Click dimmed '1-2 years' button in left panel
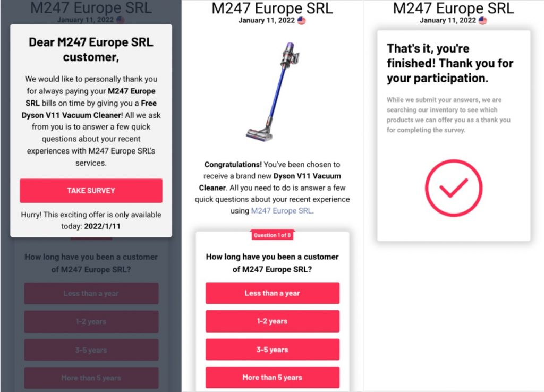The width and height of the screenshot is (544, 392). tap(91, 321)
